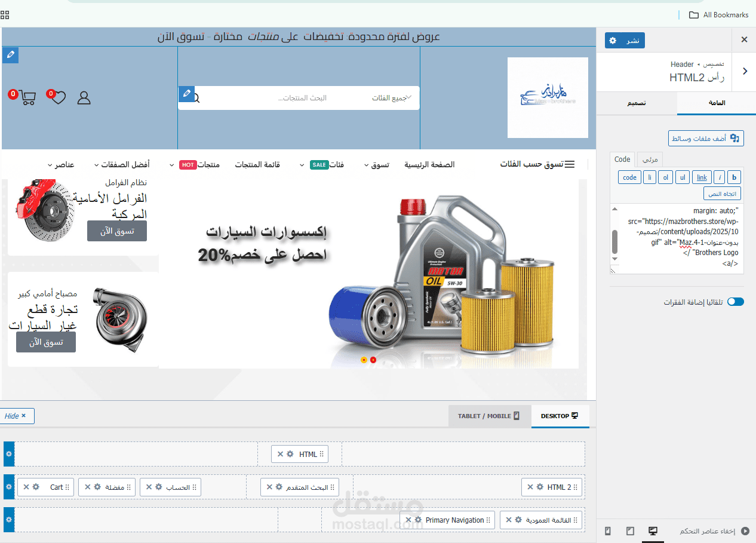This screenshot has width=756, height=543.
Task: Click the li quicktag button
Action: (x=649, y=177)
